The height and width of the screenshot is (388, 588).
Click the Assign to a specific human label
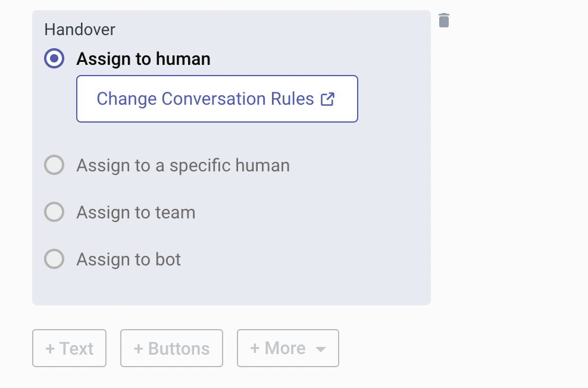[183, 165]
